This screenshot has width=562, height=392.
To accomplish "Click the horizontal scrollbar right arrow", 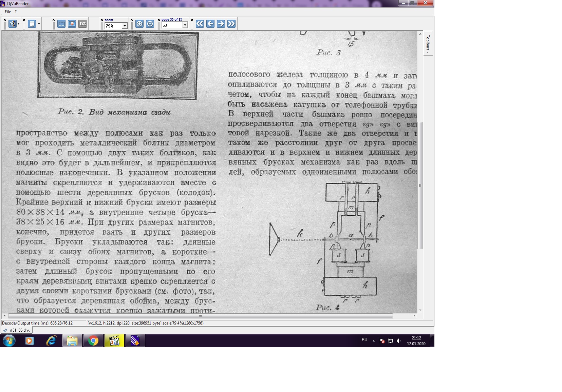I will point(414,316).
